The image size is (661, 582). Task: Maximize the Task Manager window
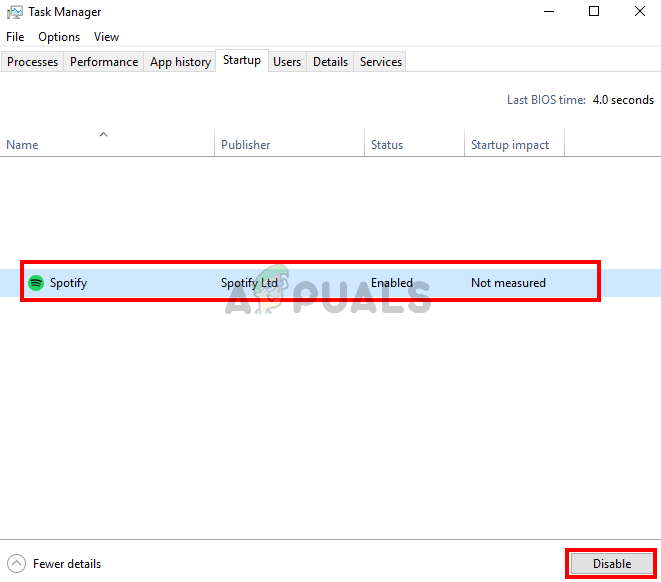tap(594, 12)
